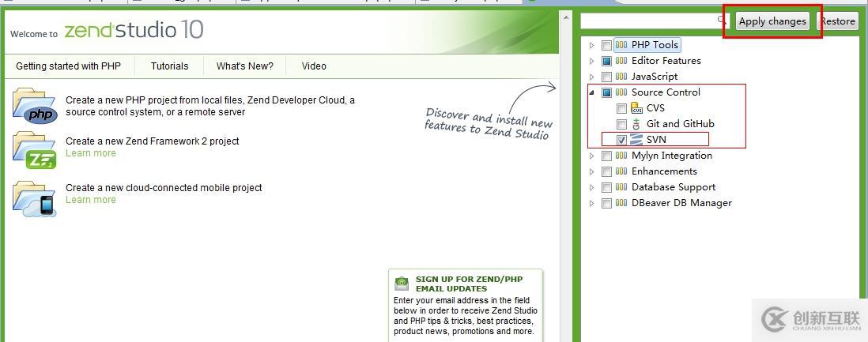
Task: Select the PHP Tools label
Action: 655,45
